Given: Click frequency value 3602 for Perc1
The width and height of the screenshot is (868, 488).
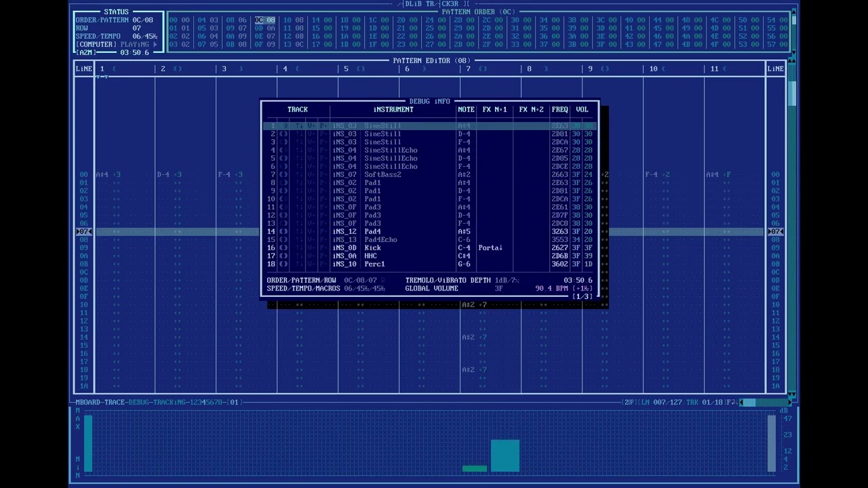Looking at the screenshot, I should (x=560, y=264).
